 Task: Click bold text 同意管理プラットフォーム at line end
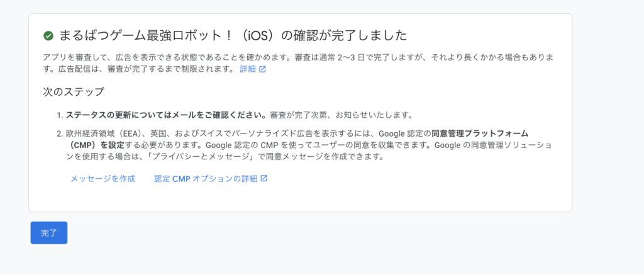[x=480, y=134]
